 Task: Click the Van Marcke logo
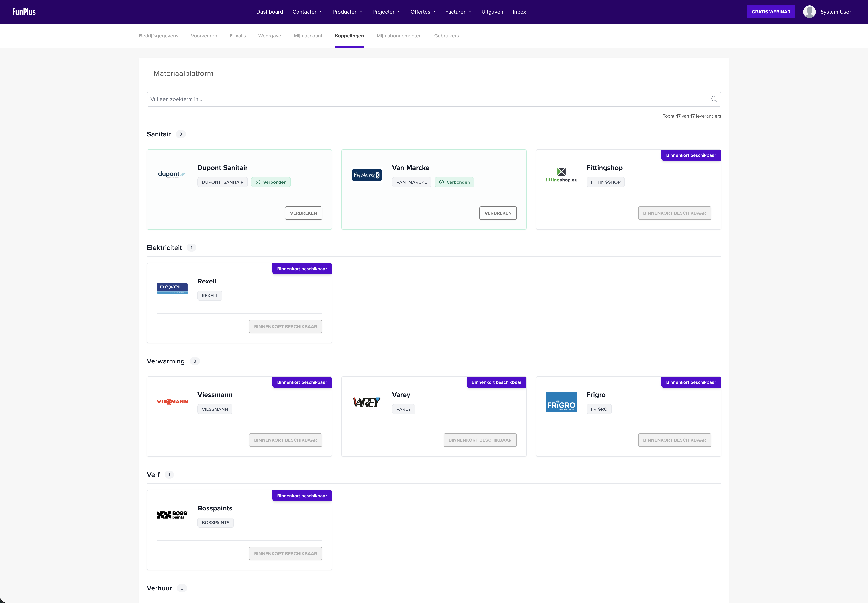(x=367, y=175)
